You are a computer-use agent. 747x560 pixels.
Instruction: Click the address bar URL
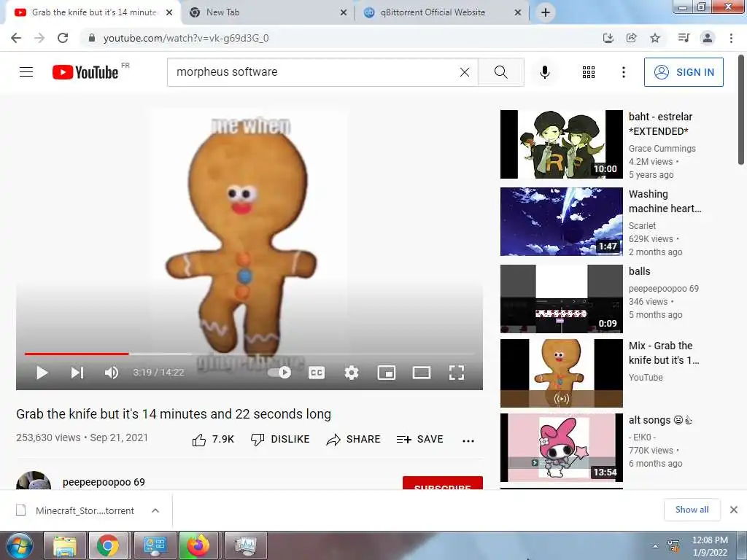point(186,38)
